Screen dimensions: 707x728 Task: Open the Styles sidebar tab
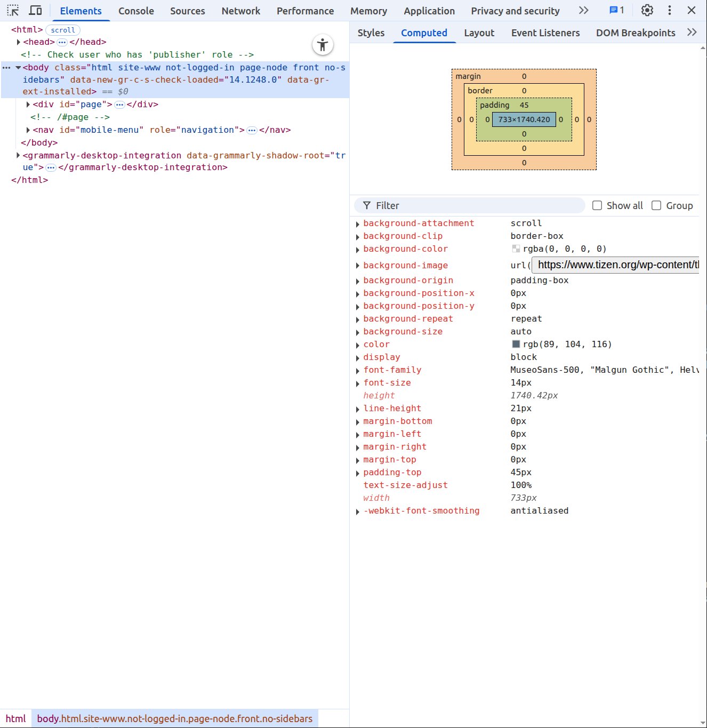(371, 33)
